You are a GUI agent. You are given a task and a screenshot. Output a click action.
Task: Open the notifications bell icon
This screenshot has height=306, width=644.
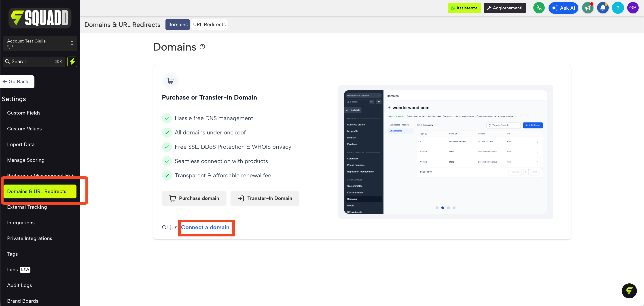point(603,8)
